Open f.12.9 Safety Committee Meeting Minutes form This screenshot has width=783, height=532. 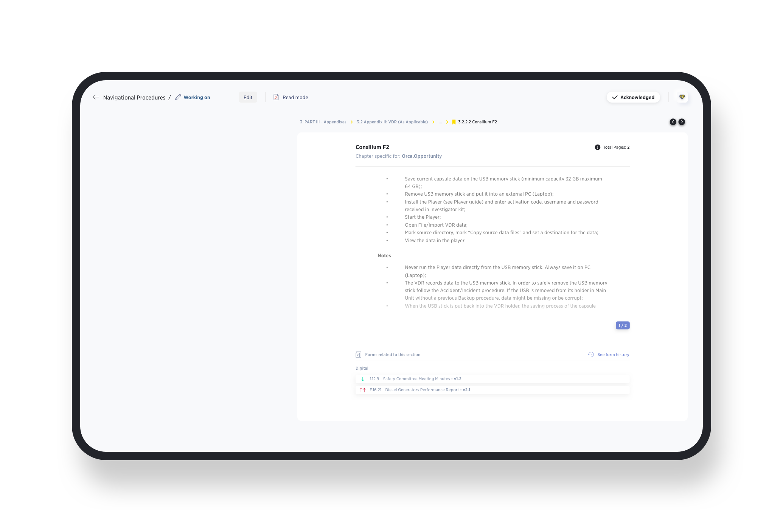coord(415,379)
